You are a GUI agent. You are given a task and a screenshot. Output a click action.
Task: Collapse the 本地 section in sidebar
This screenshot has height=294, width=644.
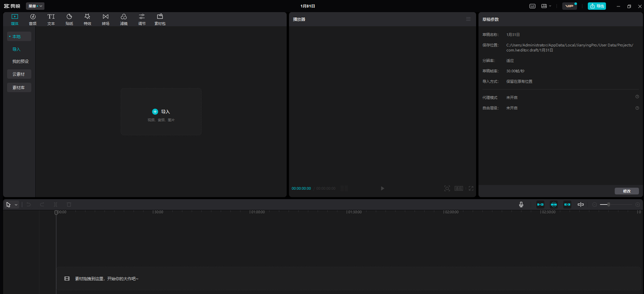(19, 36)
